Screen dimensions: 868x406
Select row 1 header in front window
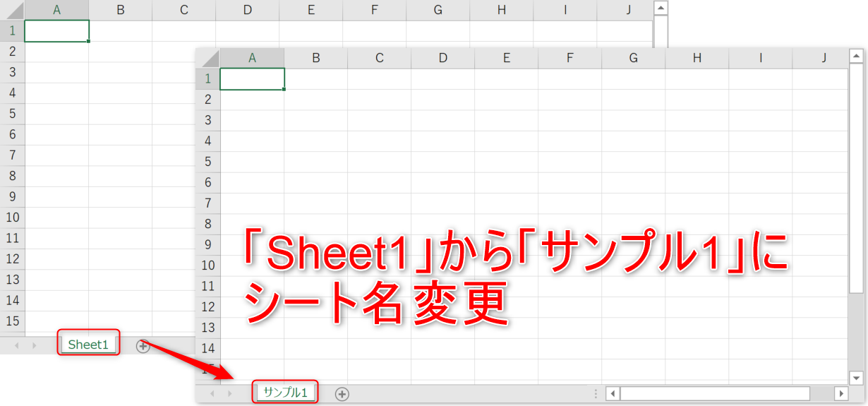pyautogui.click(x=207, y=78)
